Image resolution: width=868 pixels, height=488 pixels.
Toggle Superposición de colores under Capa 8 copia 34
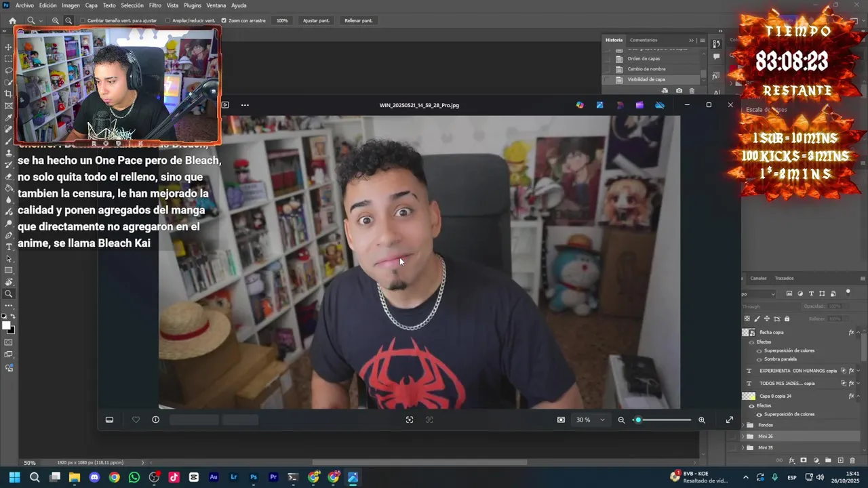tap(759, 414)
